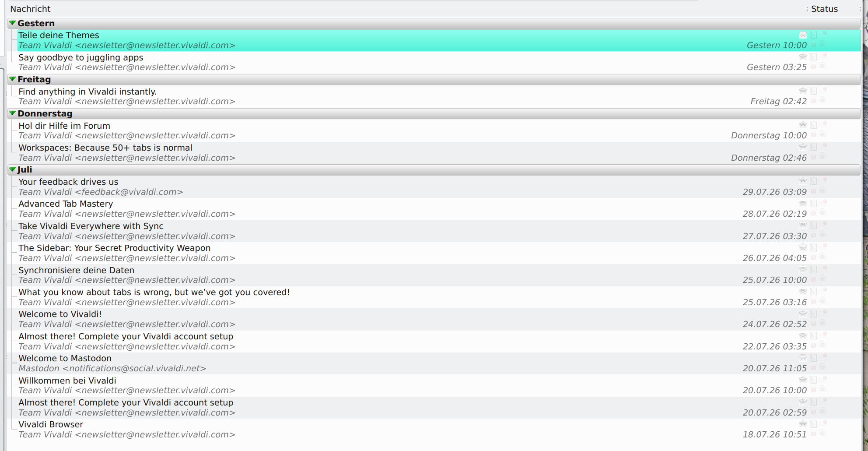This screenshot has height=451, width=868.
Task: Collapse the Donnerstag message group
Action: point(12,113)
